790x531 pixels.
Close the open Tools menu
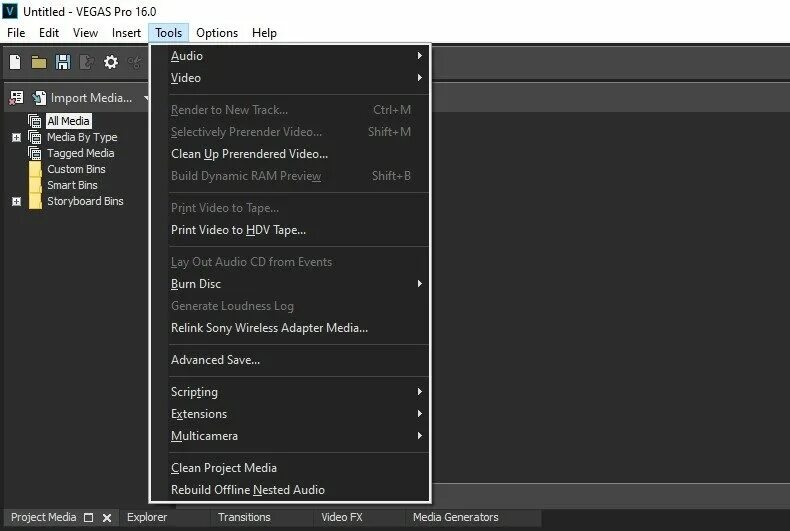click(168, 33)
